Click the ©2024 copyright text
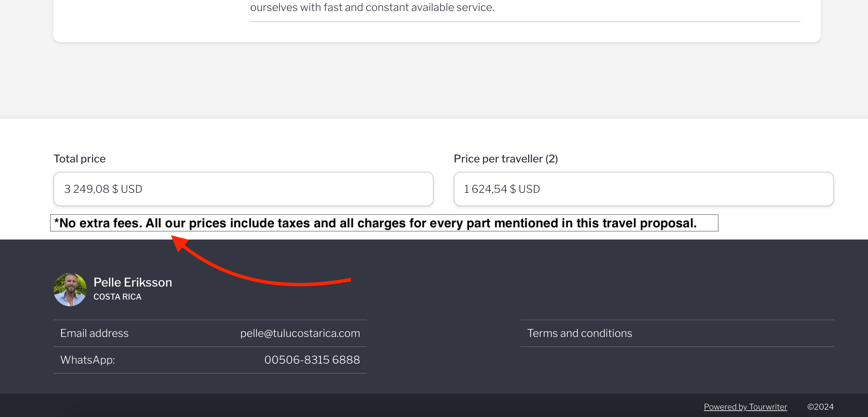Viewport: 868px width, 417px height. click(820, 407)
